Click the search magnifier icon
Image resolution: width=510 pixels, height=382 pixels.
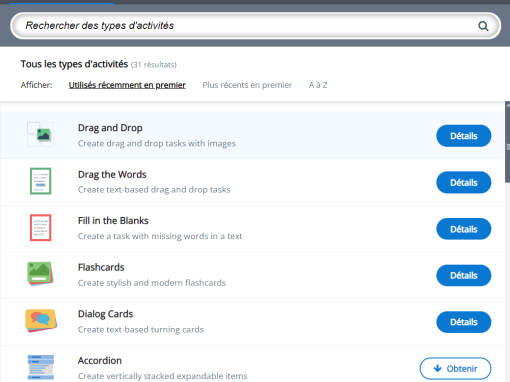(x=483, y=26)
